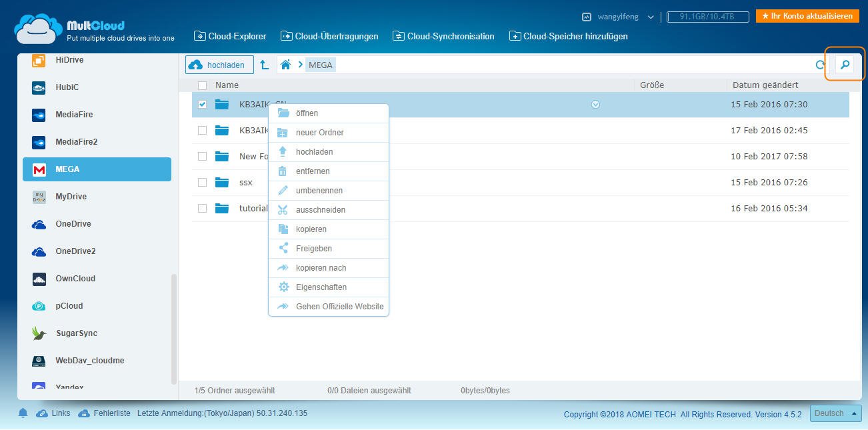Choose öffnen from the context menu
The height and width of the screenshot is (430, 868).
(329, 113)
